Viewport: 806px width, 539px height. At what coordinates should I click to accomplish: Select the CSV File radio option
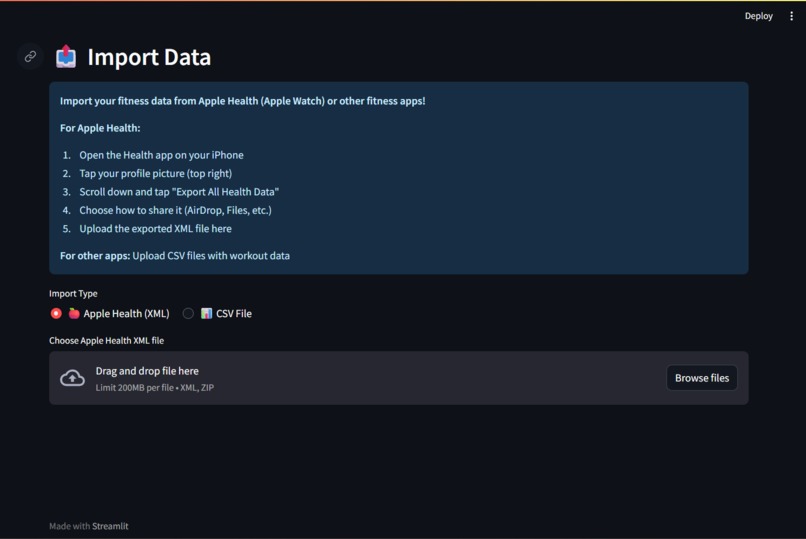(188, 313)
